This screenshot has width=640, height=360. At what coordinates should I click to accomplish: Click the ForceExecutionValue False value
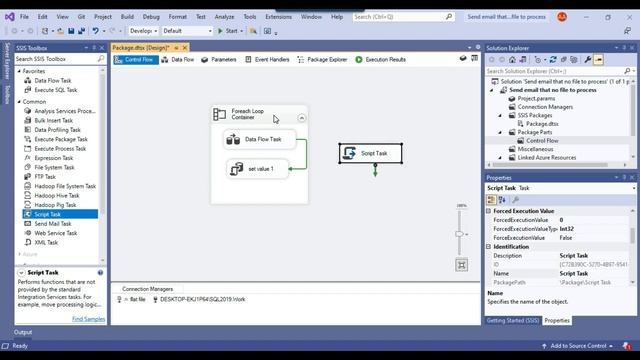point(594,238)
